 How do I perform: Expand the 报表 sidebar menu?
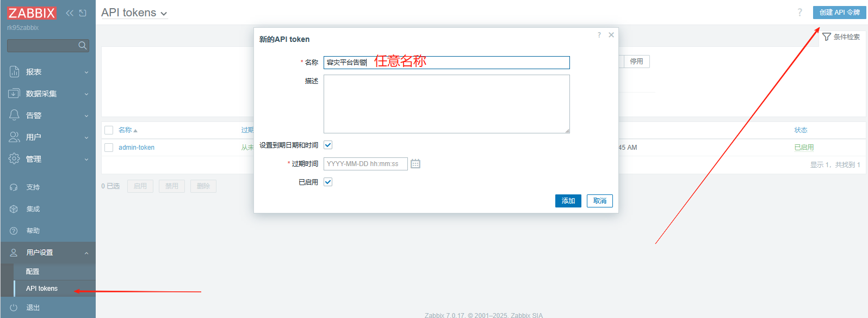click(48, 72)
